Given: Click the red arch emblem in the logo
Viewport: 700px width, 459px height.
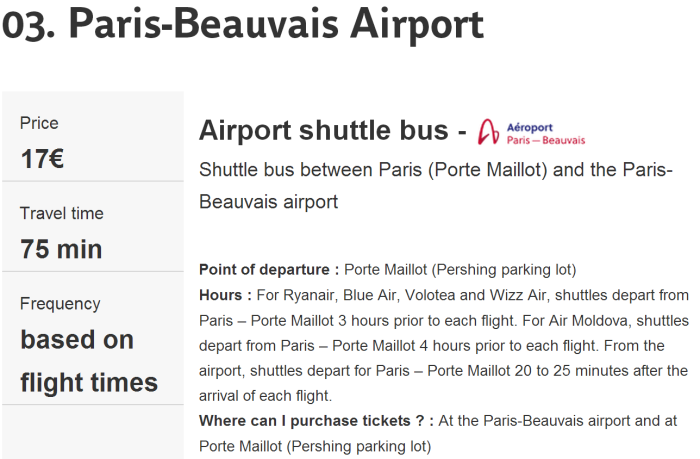Looking at the screenshot, I should click(x=488, y=132).
